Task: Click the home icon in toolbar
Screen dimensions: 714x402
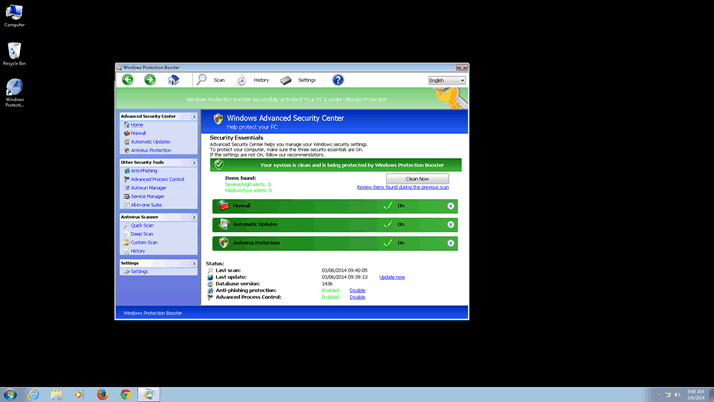Action: coord(173,80)
